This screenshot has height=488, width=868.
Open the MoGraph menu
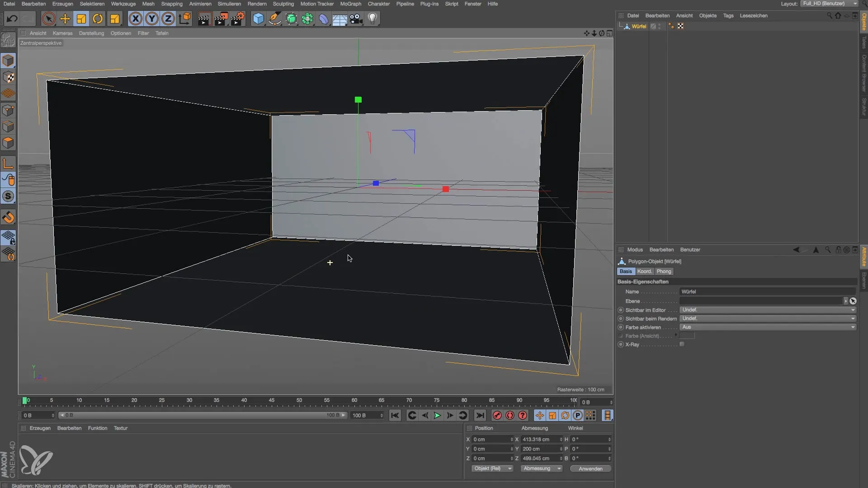pos(351,4)
